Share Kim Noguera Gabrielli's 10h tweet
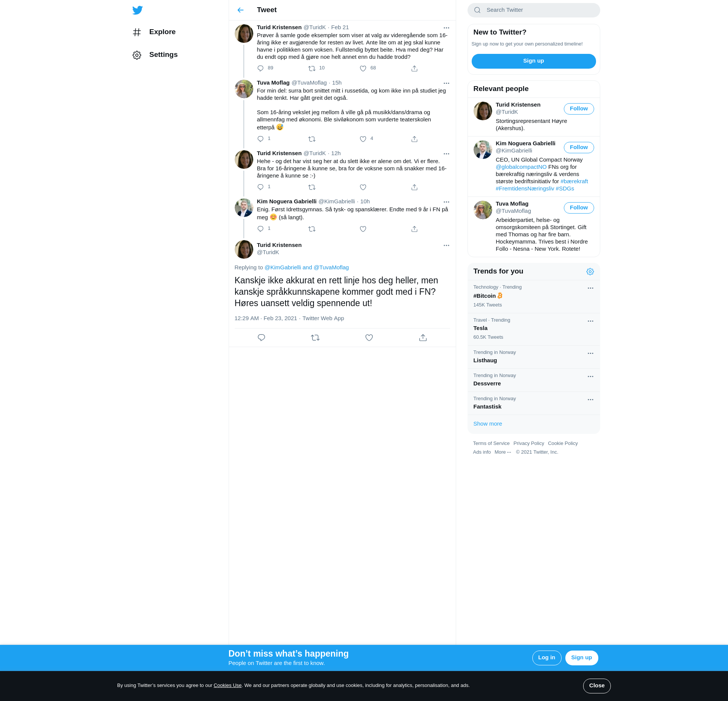 point(414,229)
